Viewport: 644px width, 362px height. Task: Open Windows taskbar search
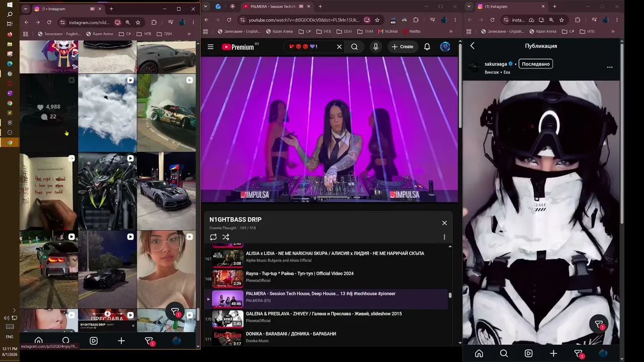click(x=10, y=14)
